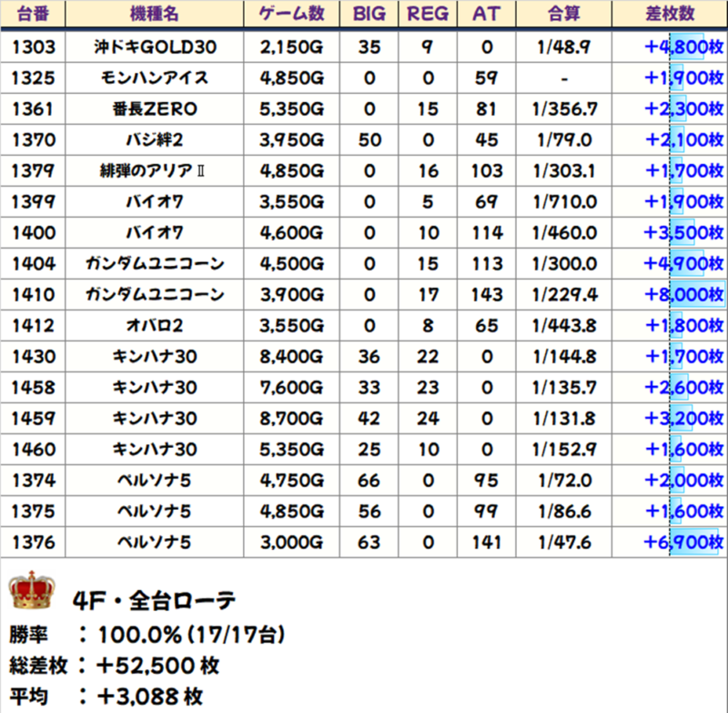Click the 1/356.7 combined probability
728x713 pixels.
click(564, 109)
